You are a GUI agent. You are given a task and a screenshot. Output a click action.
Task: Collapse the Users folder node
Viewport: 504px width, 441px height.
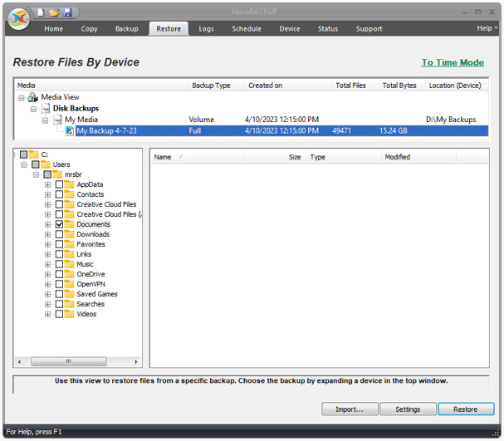(24, 164)
